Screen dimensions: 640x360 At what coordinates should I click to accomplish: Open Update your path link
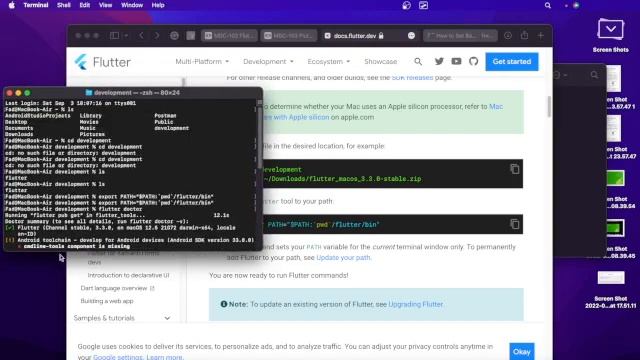pos(343,258)
